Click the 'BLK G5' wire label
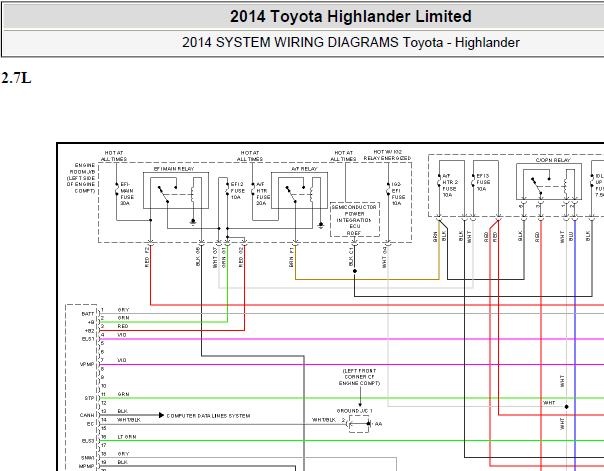The width and height of the screenshot is (604, 471). (x=198, y=256)
